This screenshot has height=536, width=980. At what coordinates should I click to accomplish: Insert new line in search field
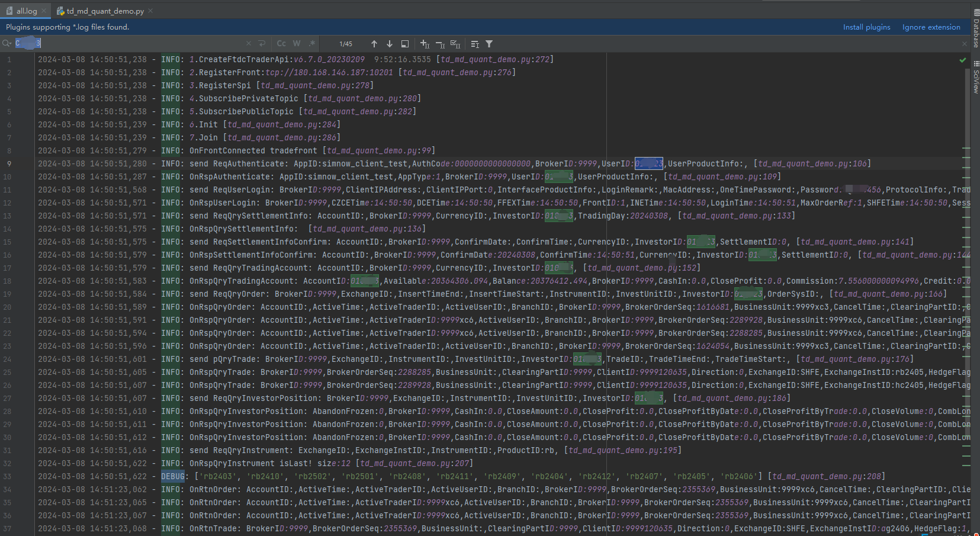262,43
